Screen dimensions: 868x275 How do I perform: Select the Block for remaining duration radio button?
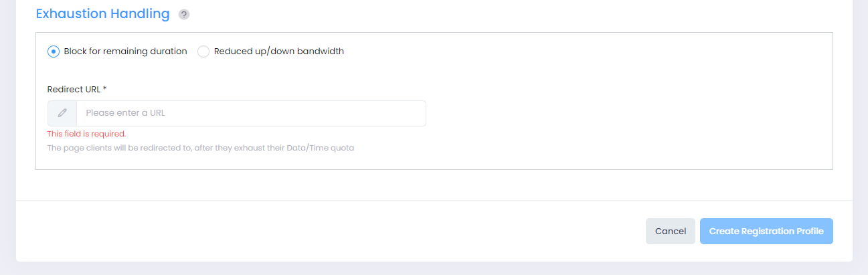(54, 52)
